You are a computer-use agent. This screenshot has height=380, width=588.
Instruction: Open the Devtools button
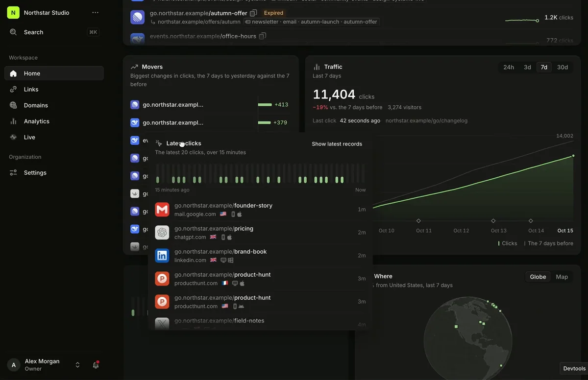click(574, 369)
